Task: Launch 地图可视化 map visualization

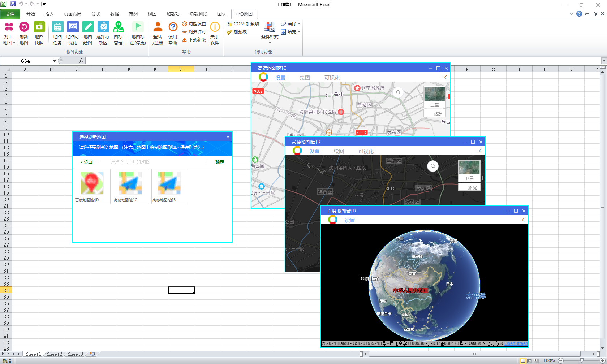Action: [x=73, y=33]
